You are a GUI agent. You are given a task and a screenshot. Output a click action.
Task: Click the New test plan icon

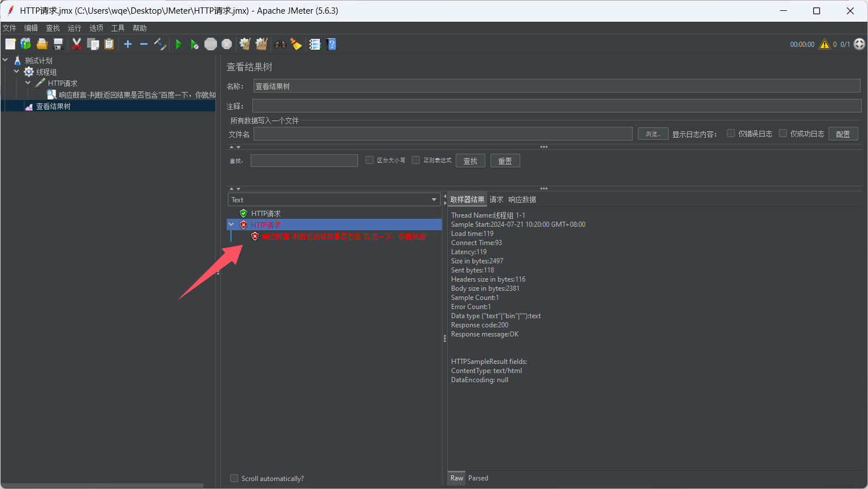click(x=10, y=44)
